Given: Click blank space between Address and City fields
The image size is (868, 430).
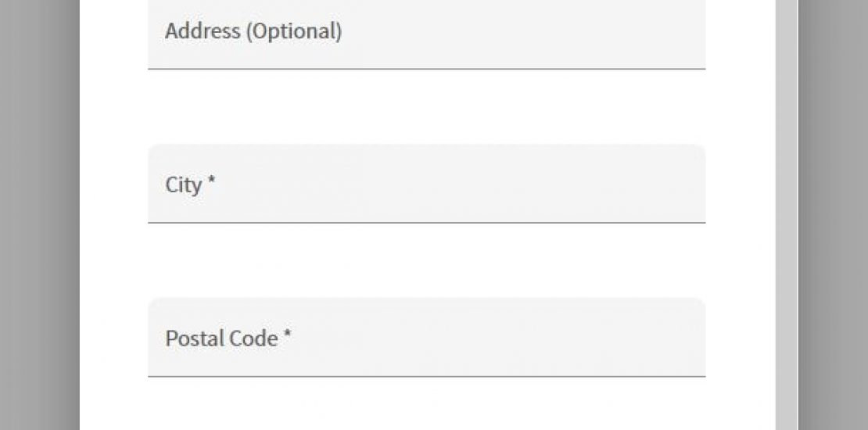Looking at the screenshot, I should [x=426, y=106].
